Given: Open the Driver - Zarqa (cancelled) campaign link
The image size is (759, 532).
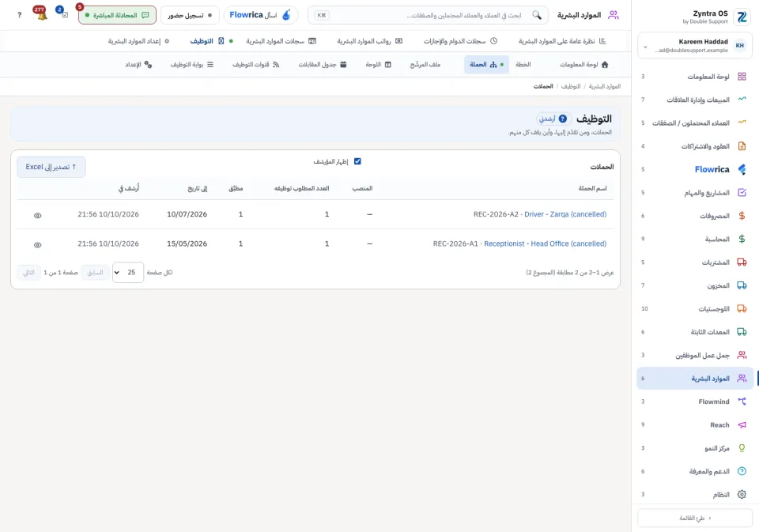Looking at the screenshot, I should pos(565,214).
